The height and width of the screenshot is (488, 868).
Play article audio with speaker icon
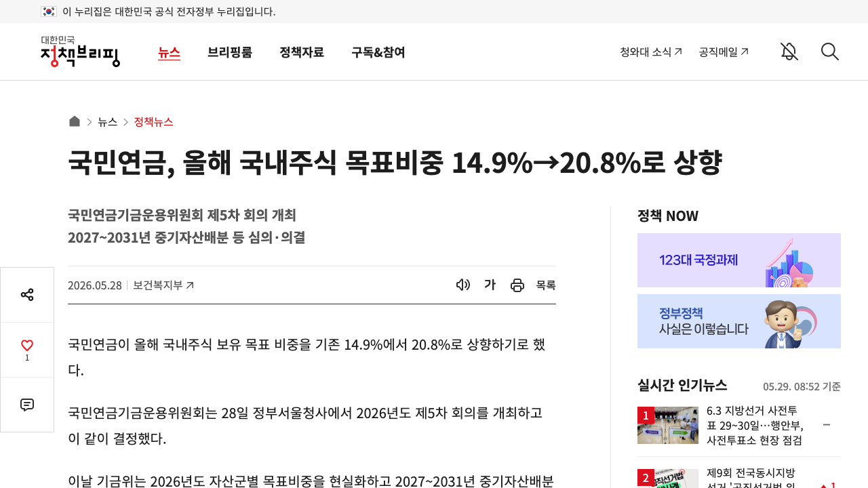tap(463, 285)
